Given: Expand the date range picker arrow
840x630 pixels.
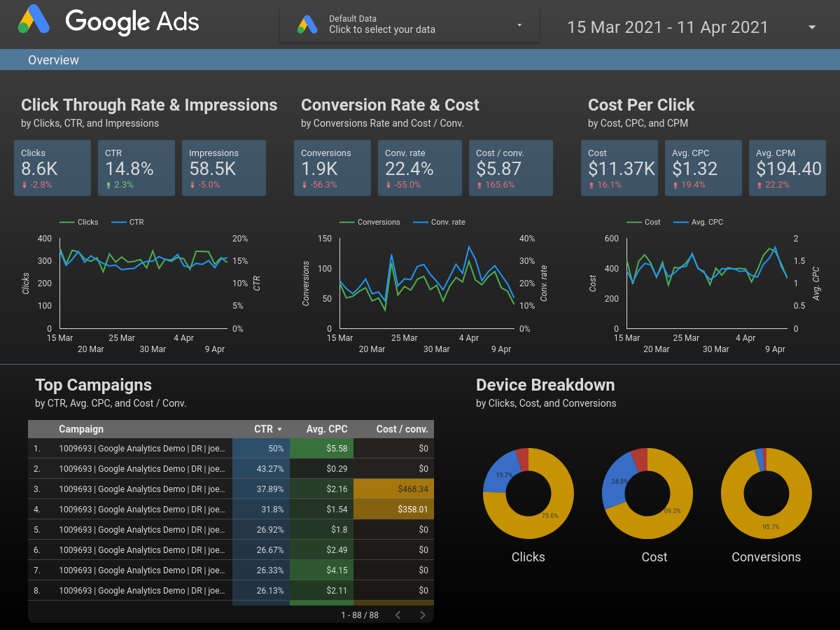Looking at the screenshot, I should coord(812,27).
